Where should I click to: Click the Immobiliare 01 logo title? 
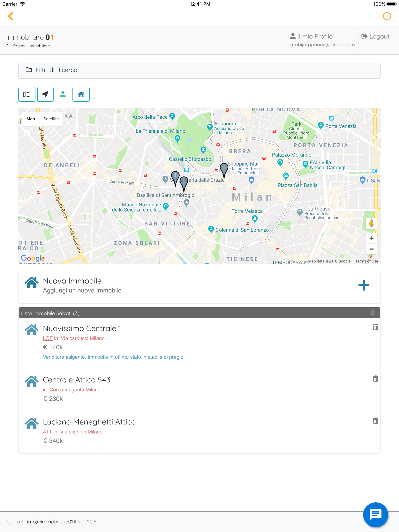30,37
